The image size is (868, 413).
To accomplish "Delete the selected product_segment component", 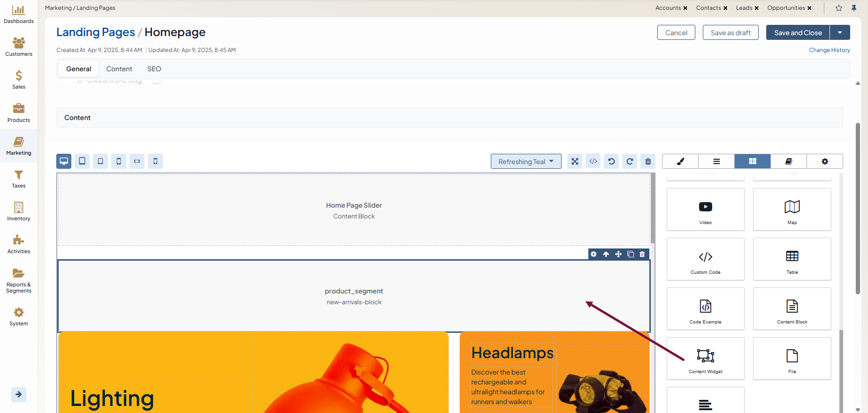I will tap(642, 254).
